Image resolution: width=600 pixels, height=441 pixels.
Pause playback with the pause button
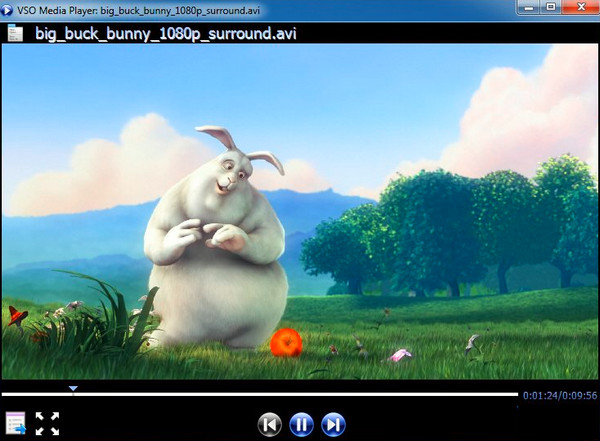tap(302, 425)
